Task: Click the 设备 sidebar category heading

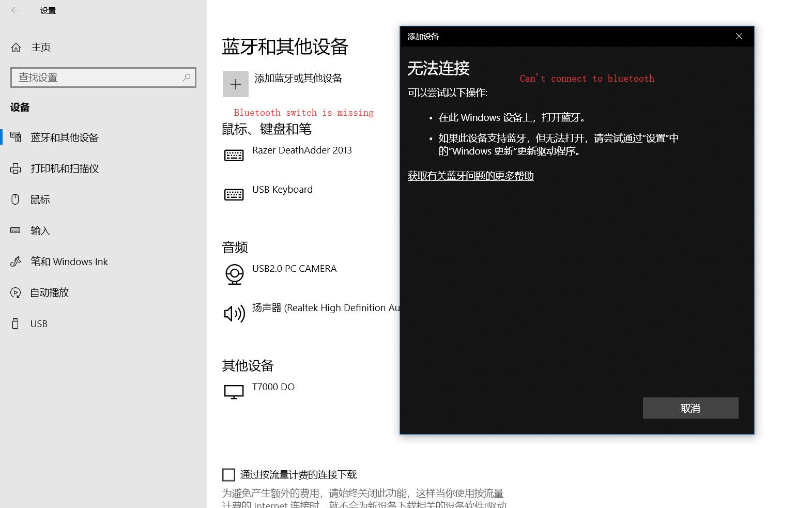Action: tap(20, 107)
